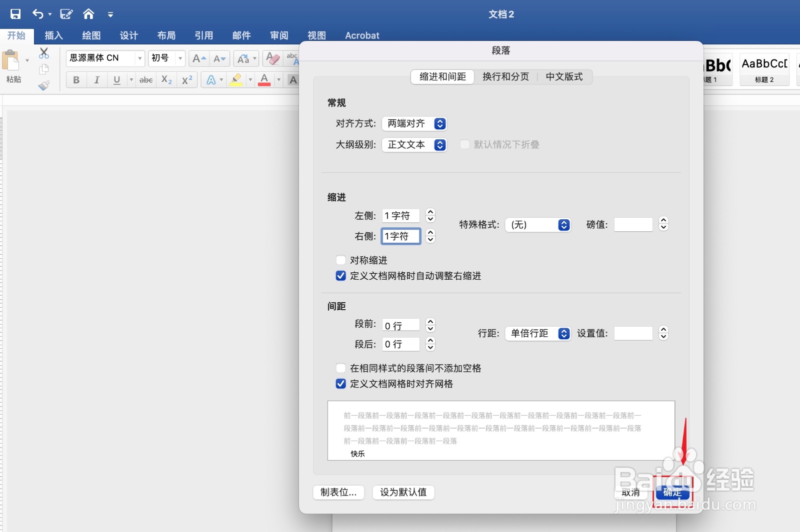Viewport: 800px width, 532px height.
Task: Click the 设置值 input field
Action: click(633, 333)
